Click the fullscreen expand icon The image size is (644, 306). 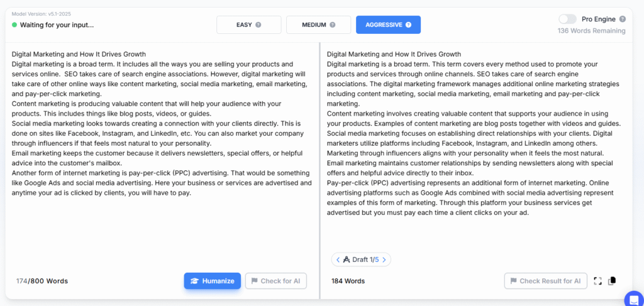tap(597, 281)
